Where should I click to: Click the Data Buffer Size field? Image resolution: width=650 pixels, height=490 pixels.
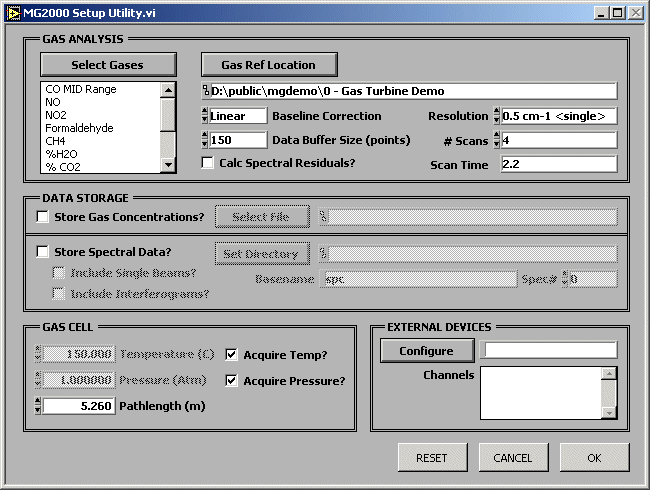(238, 140)
